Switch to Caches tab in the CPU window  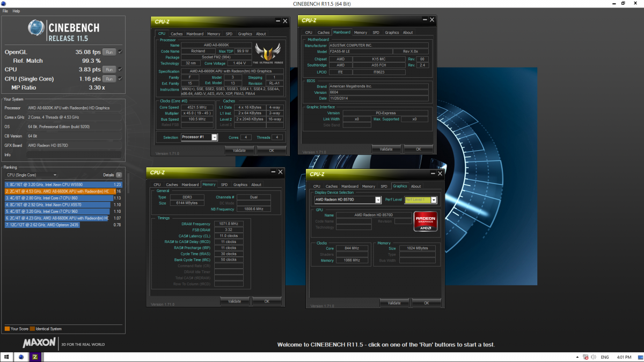click(177, 34)
